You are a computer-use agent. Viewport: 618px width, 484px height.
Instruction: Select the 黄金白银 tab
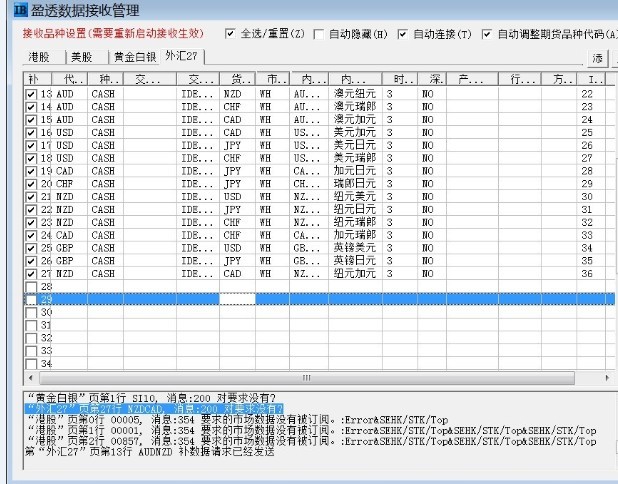133,57
